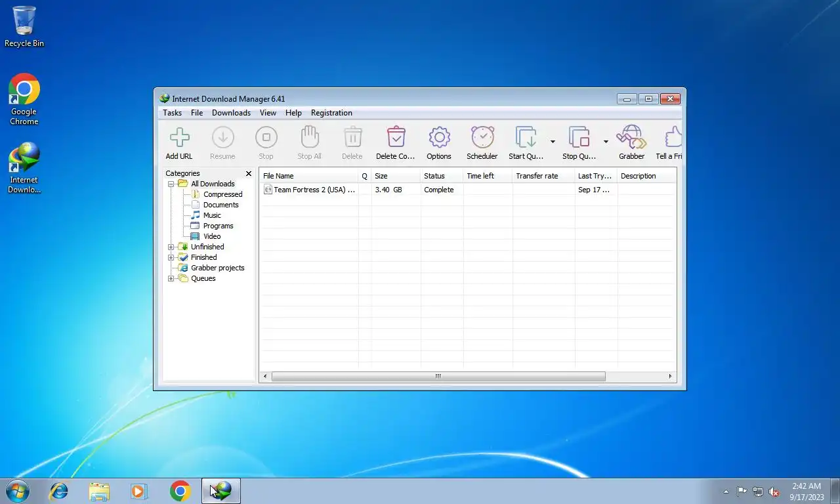Select Google Chrome desktop shortcut
Screen dimensions: 840x504
[x=24, y=100]
